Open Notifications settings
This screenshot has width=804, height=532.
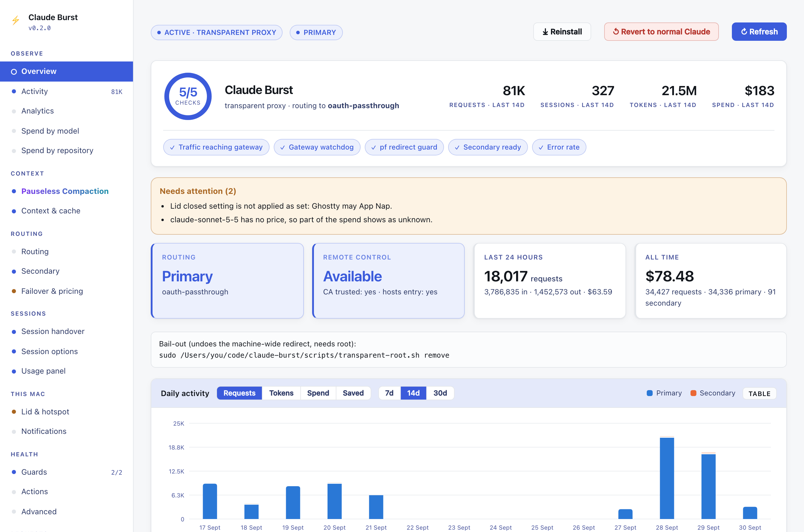pyautogui.click(x=67, y=431)
